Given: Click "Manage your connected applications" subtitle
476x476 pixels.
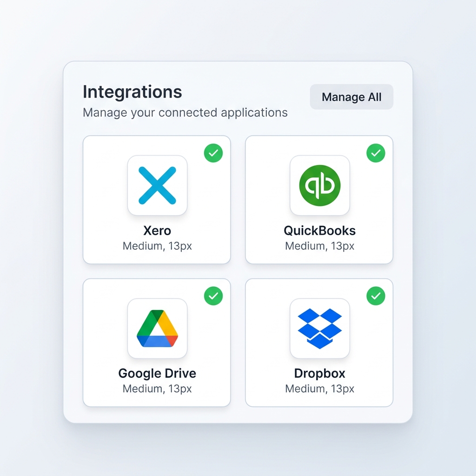Looking at the screenshot, I should (x=185, y=113).
